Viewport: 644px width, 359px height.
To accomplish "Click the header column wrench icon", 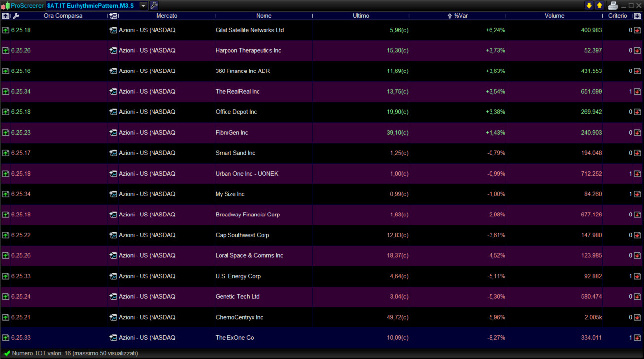I will [x=16, y=16].
